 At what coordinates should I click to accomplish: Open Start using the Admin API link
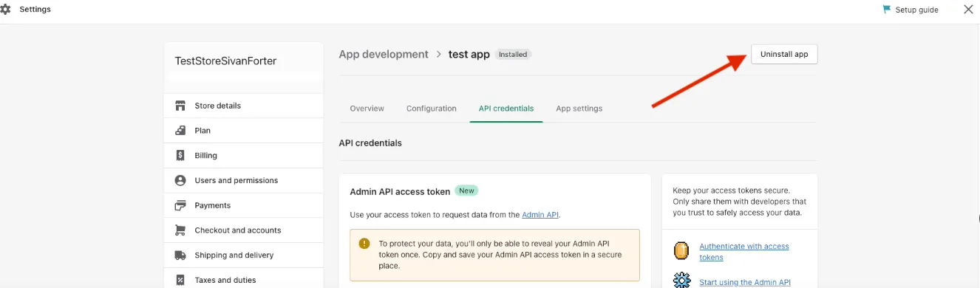point(745,282)
